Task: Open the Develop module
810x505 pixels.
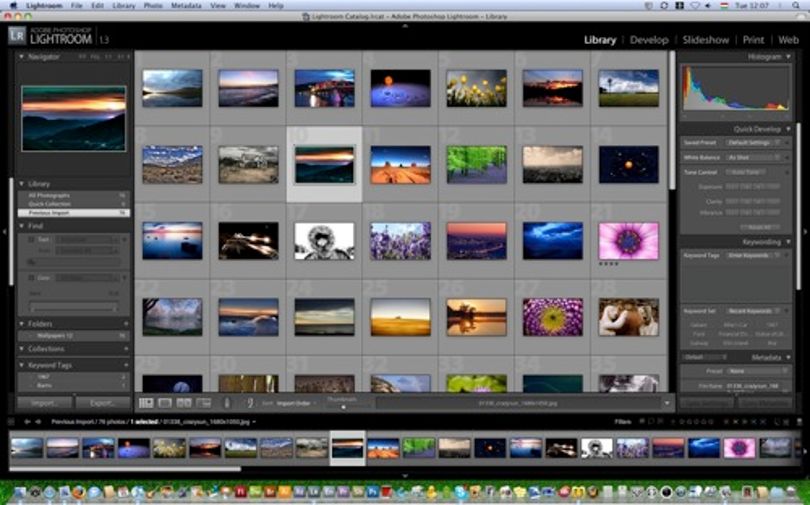Action: (x=649, y=40)
